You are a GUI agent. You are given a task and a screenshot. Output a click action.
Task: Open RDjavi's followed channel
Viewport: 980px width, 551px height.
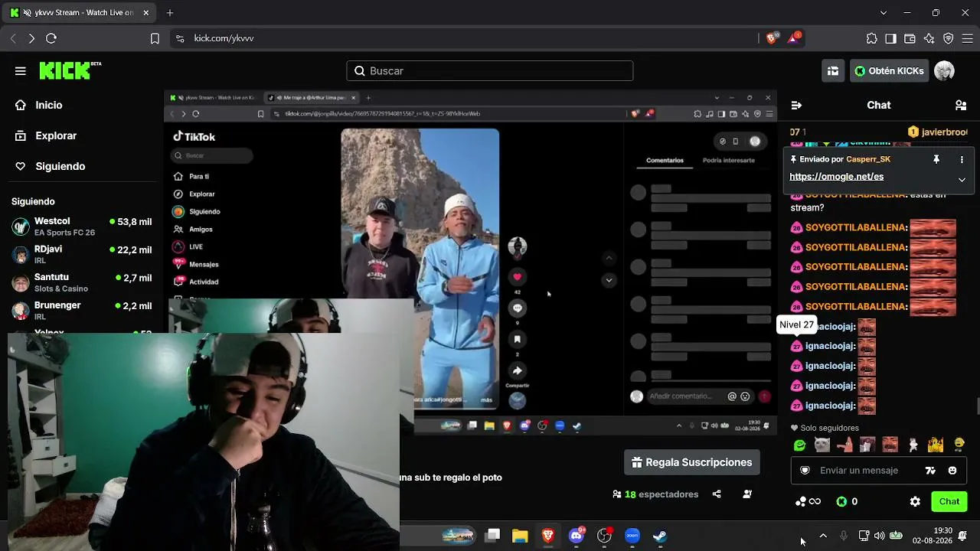81,254
